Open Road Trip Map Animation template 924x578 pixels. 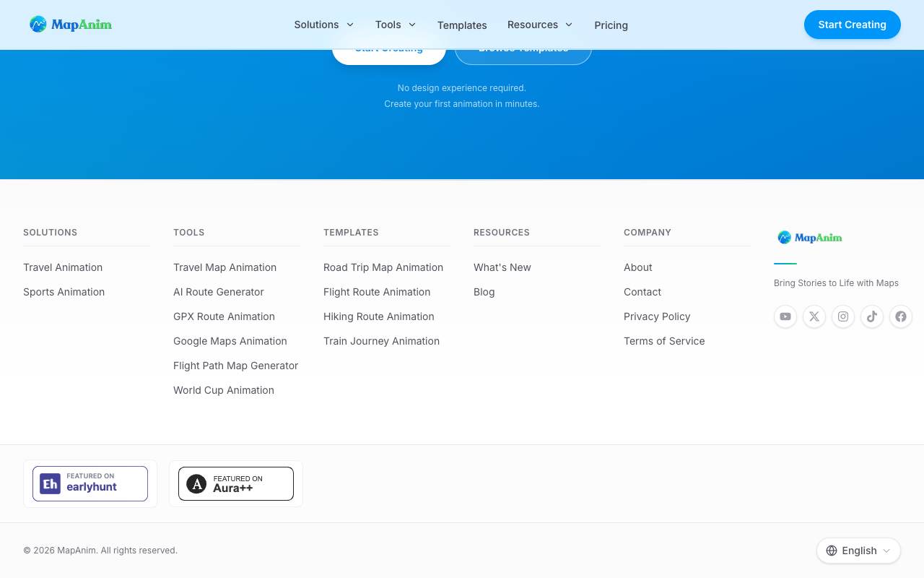[383, 267]
